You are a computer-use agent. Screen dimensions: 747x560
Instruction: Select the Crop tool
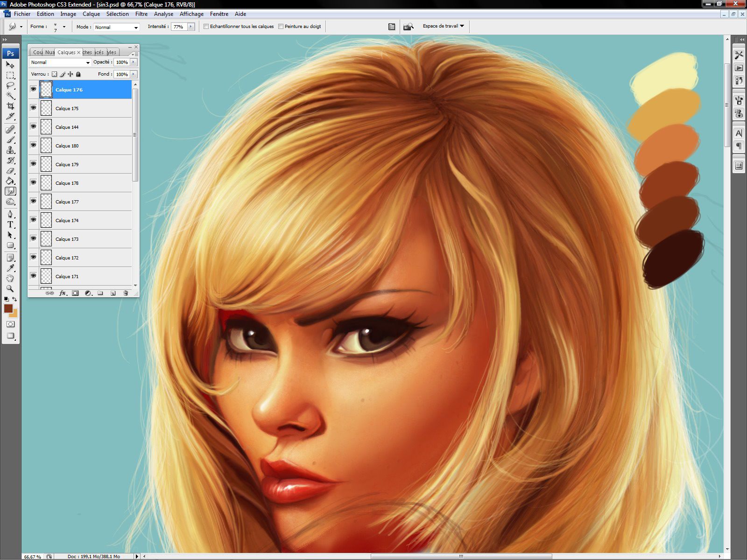pos(10,106)
